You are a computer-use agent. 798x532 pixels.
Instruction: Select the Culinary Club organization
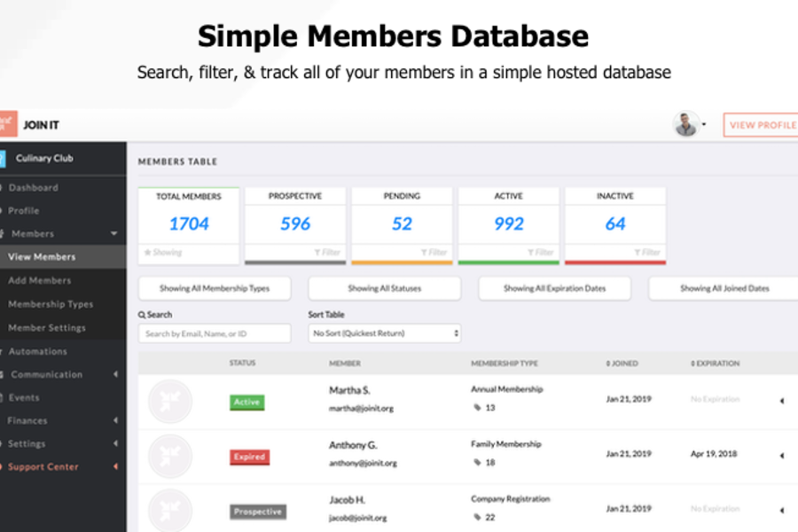point(44,159)
